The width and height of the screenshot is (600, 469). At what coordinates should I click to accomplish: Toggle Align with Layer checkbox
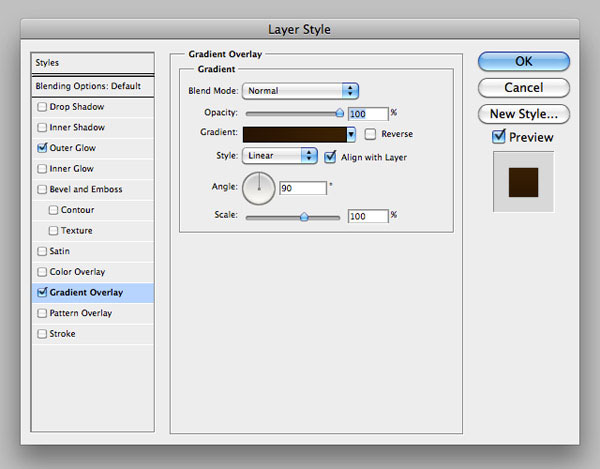(x=330, y=157)
